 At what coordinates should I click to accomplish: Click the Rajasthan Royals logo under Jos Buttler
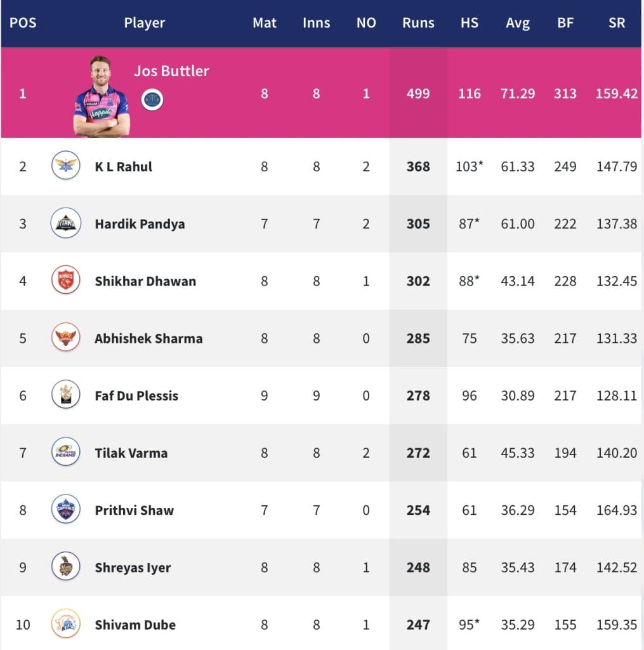pyautogui.click(x=152, y=100)
